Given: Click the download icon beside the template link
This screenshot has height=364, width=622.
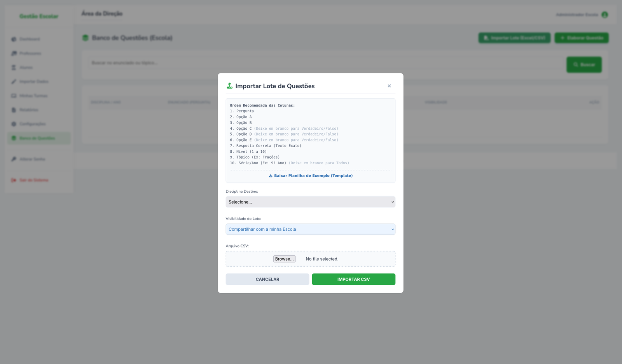Looking at the screenshot, I should pyautogui.click(x=271, y=176).
